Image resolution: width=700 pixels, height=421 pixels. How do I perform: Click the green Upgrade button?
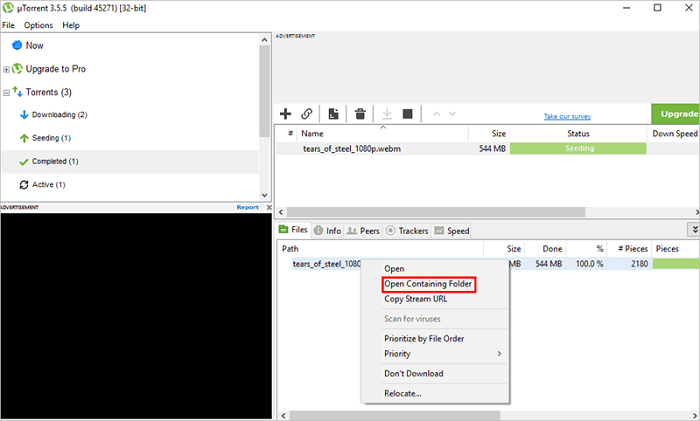pyautogui.click(x=675, y=114)
